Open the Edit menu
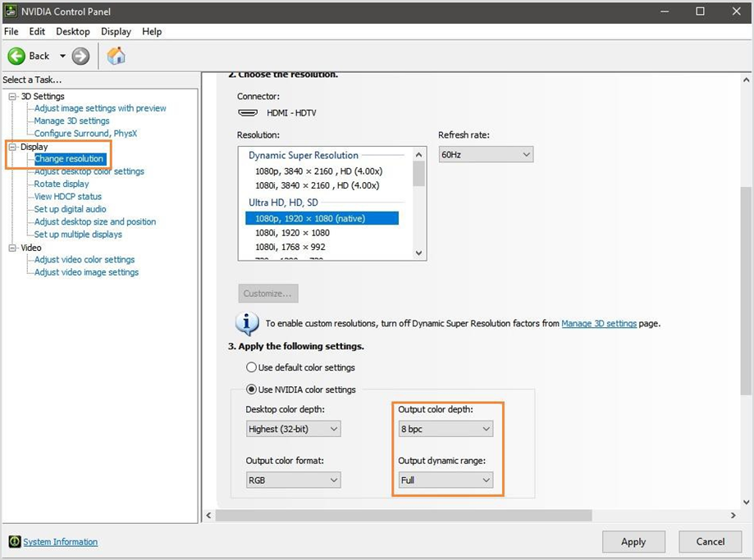This screenshot has height=560, width=754. [37, 31]
